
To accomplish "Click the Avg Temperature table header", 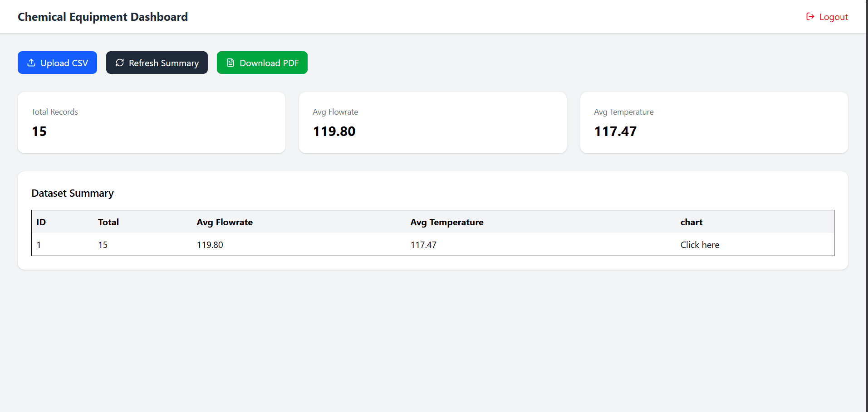I will [447, 222].
